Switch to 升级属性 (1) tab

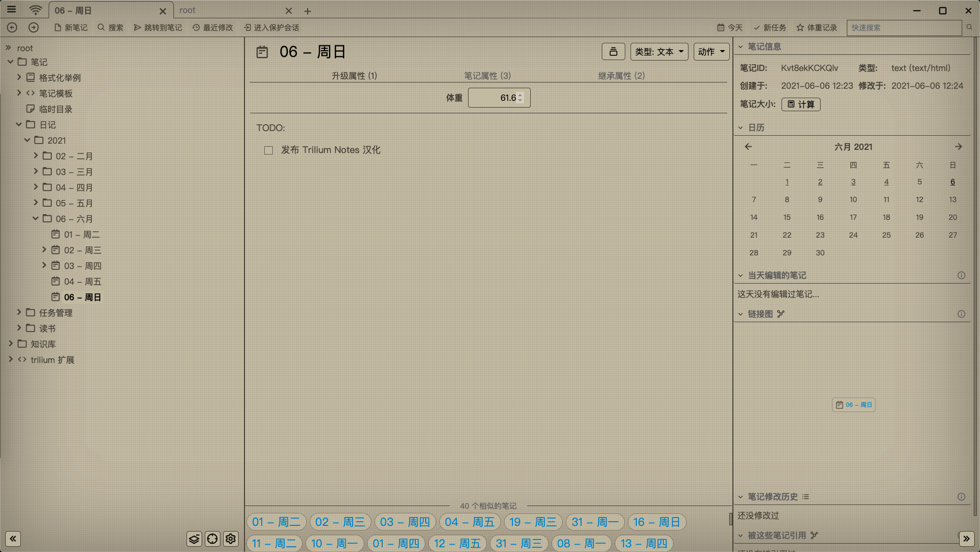coord(354,76)
